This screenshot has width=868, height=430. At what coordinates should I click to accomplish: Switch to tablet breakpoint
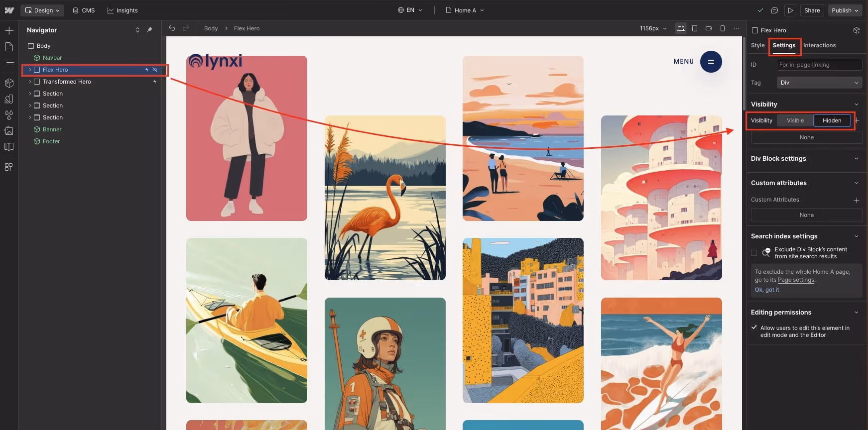(695, 28)
